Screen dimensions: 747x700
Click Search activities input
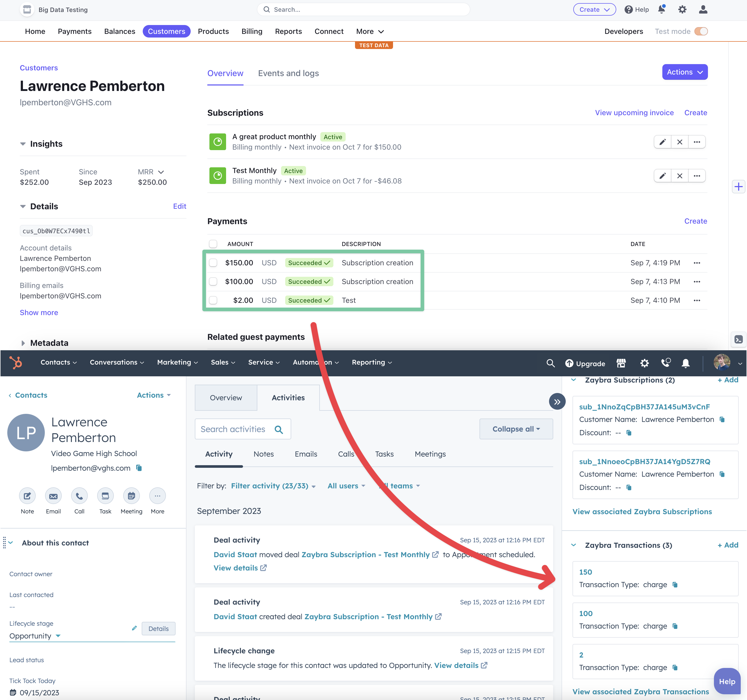[x=243, y=429]
